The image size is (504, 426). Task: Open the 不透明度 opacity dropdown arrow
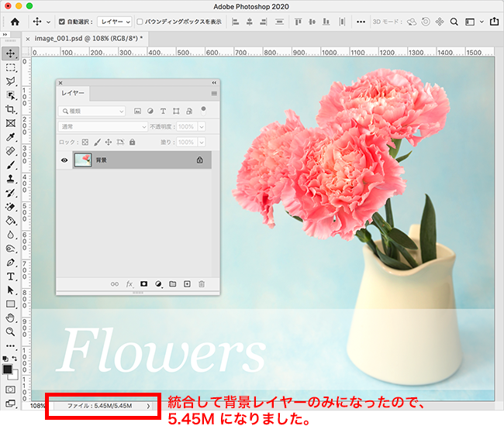coord(202,126)
